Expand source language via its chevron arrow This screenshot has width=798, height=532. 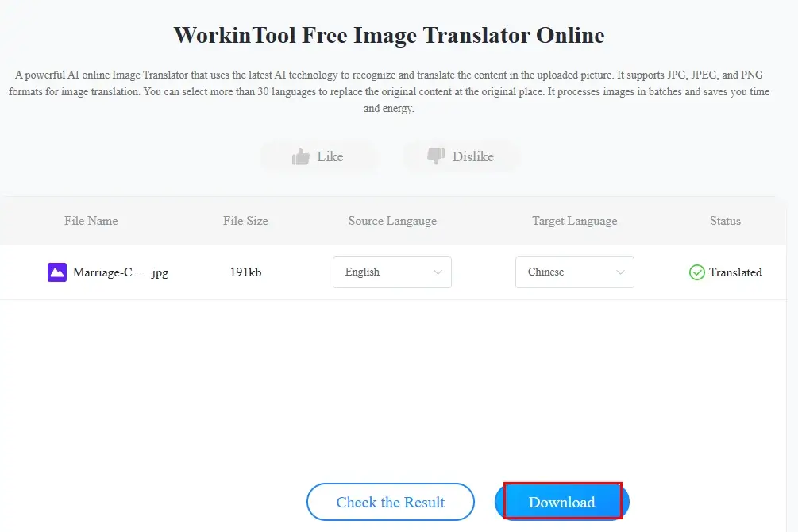click(438, 272)
